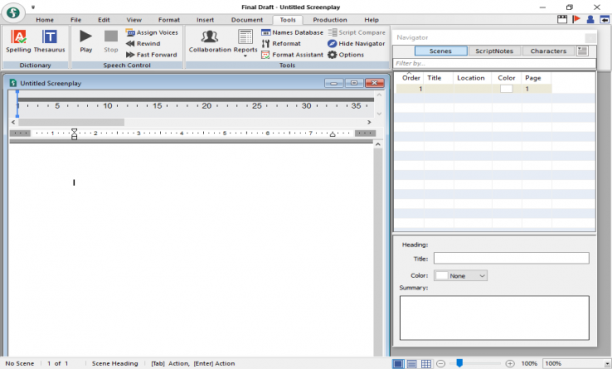Click the Navigator Filter by field
612x369 pixels.
(x=494, y=63)
